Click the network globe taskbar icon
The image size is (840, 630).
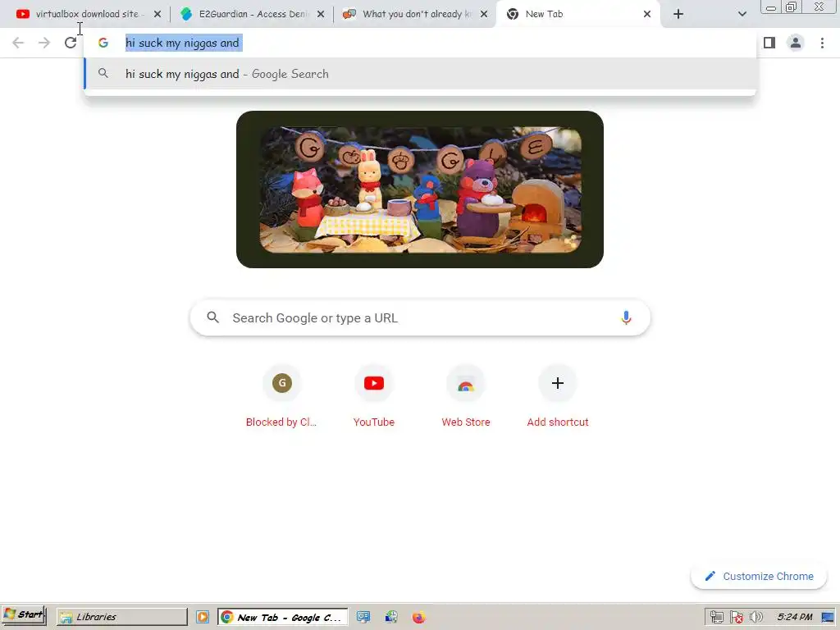(x=391, y=617)
